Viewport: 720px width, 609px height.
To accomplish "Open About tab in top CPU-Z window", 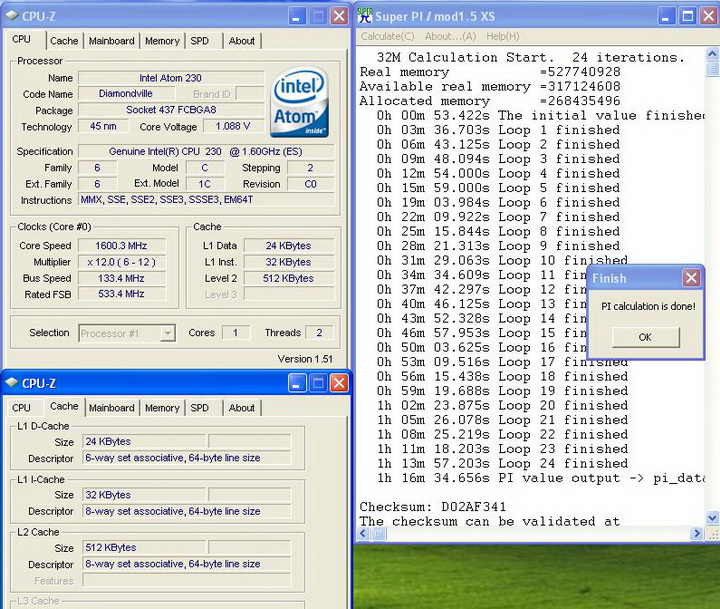I will point(242,41).
